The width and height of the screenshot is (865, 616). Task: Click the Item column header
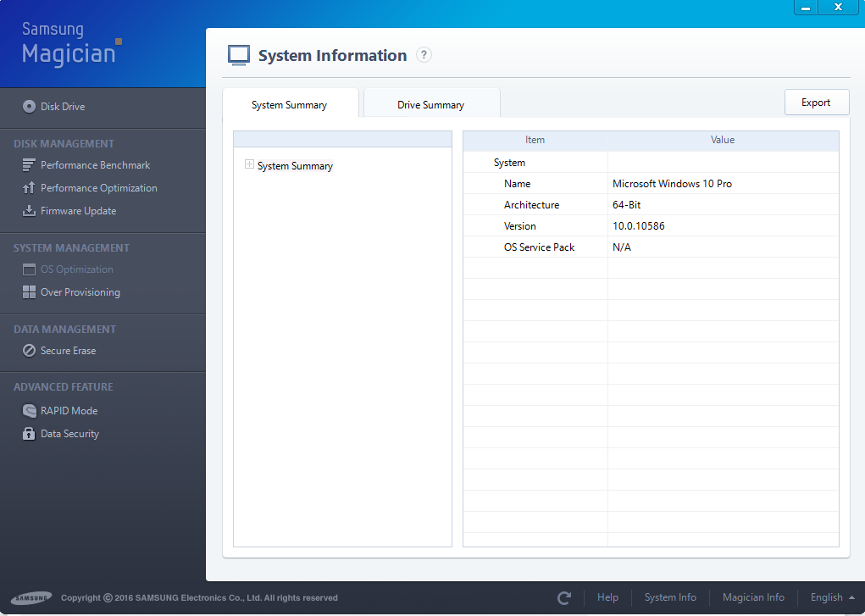(x=535, y=140)
